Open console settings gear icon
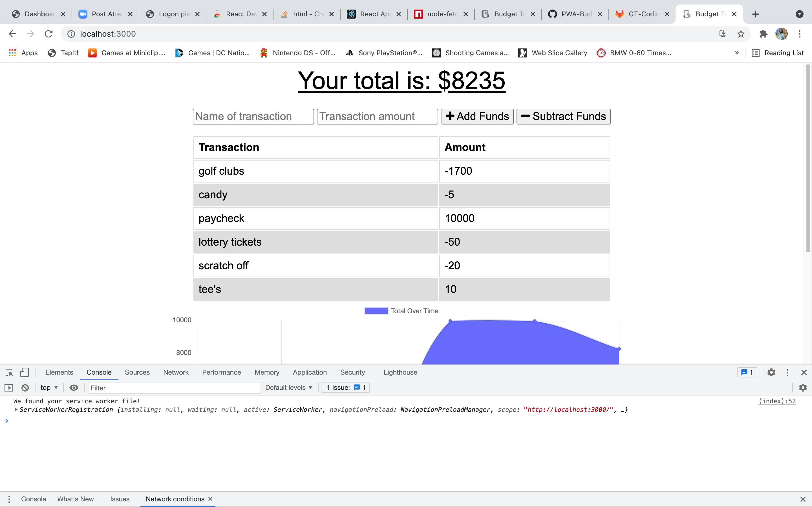Image resolution: width=812 pixels, height=507 pixels. point(803,388)
